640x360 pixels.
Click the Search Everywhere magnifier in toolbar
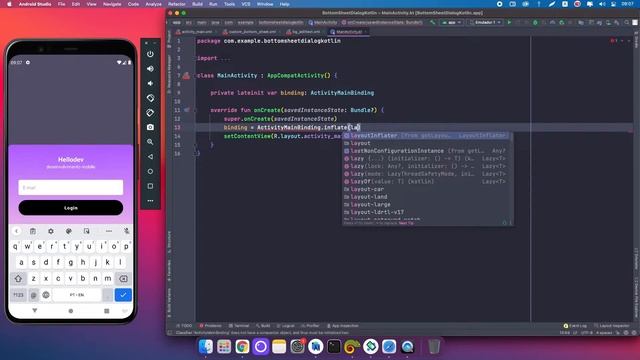pos(627,22)
